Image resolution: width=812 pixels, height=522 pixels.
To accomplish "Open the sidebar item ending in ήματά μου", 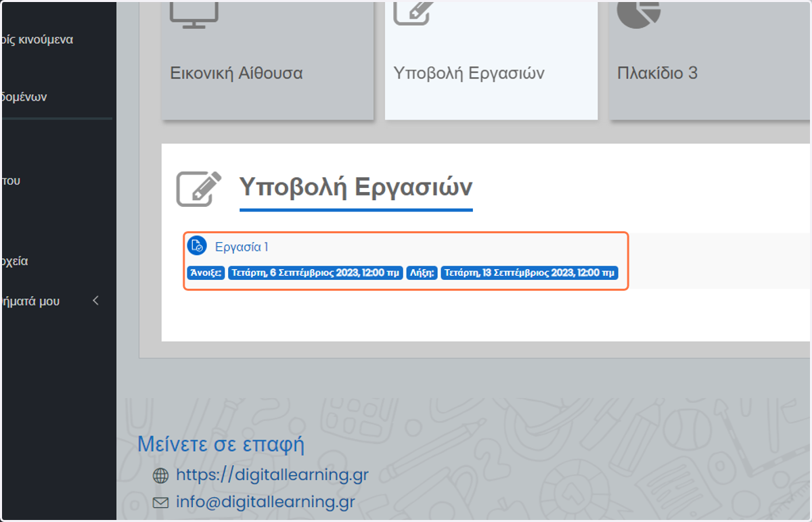I will [x=30, y=302].
